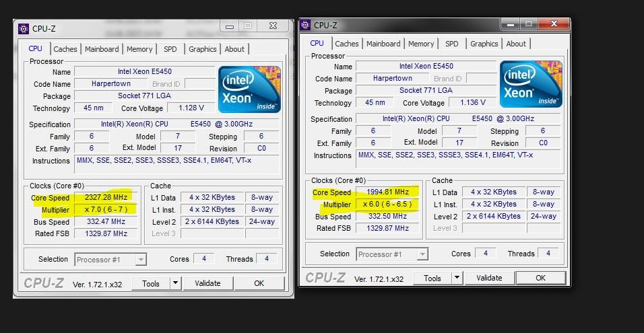Click core speed value 1994.81 MHz
Viewport: 644px width, 333px height.
click(388, 192)
